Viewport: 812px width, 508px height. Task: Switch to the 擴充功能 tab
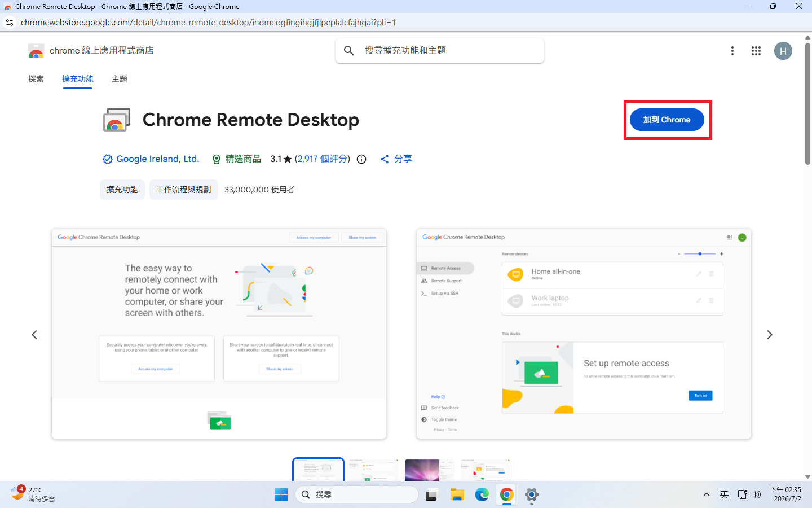[78, 79]
